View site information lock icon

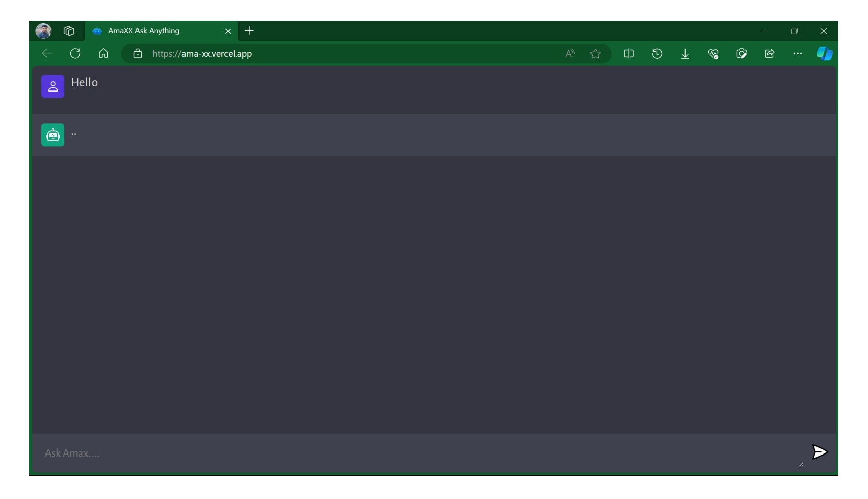(138, 53)
